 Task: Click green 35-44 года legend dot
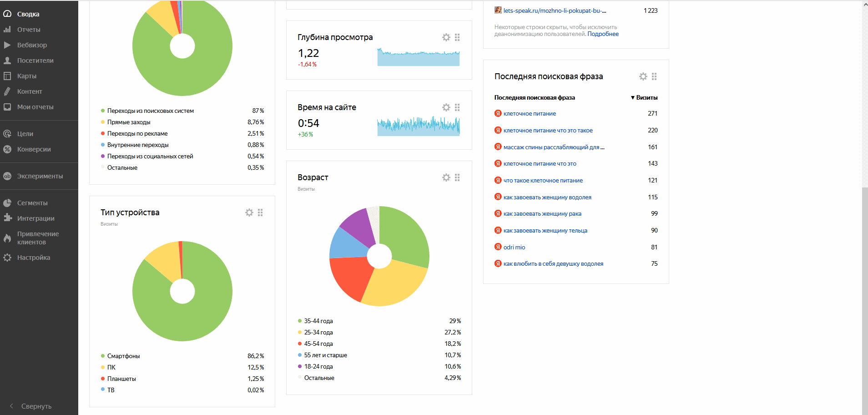point(300,321)
